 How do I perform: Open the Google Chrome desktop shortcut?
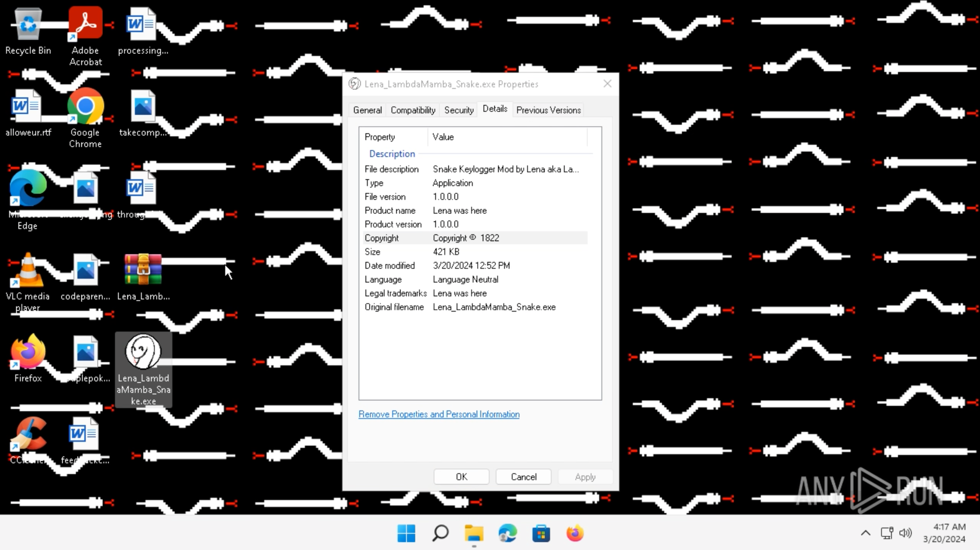[85, 107]
